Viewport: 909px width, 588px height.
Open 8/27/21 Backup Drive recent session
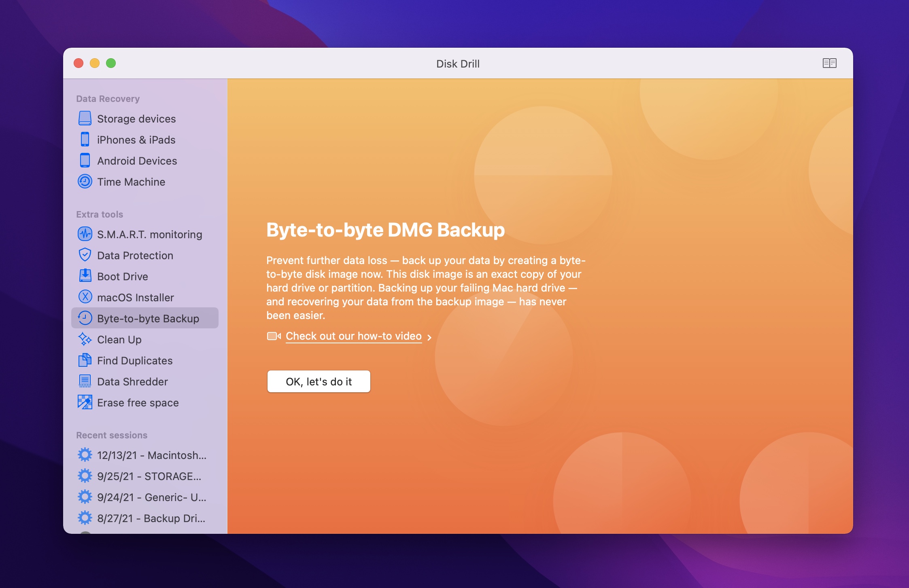[x=143, y=518]
